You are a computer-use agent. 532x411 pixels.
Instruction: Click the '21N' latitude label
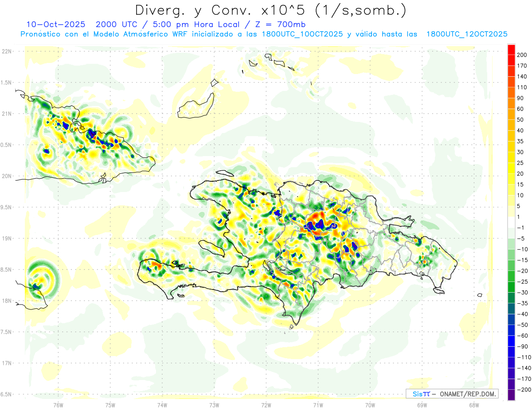pos(8,114)
